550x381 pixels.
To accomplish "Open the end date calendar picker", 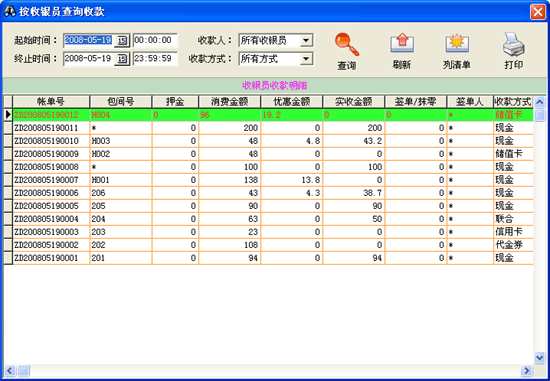I will pyautogui.click(x=122, y=59).
